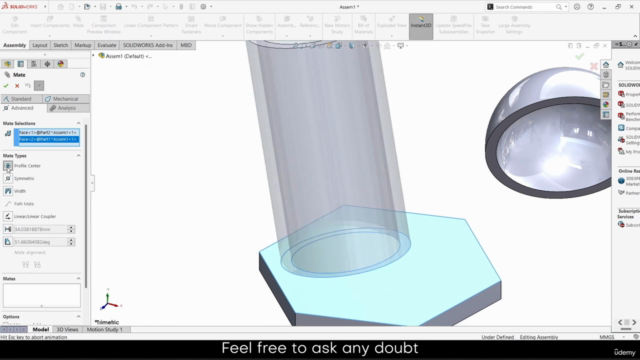Click the angle value input field
The height and width of the screenshot is (360, 640).
click(x=40, y=242)
